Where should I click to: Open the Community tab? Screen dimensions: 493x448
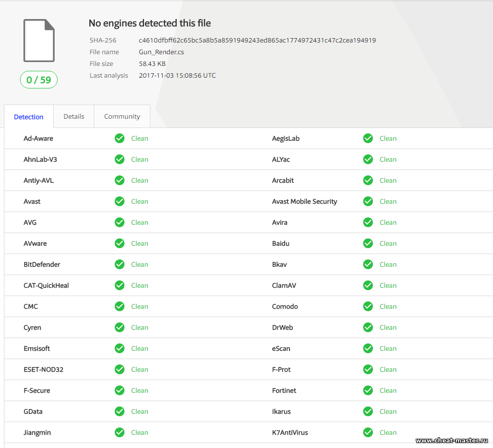coord(122,116)
